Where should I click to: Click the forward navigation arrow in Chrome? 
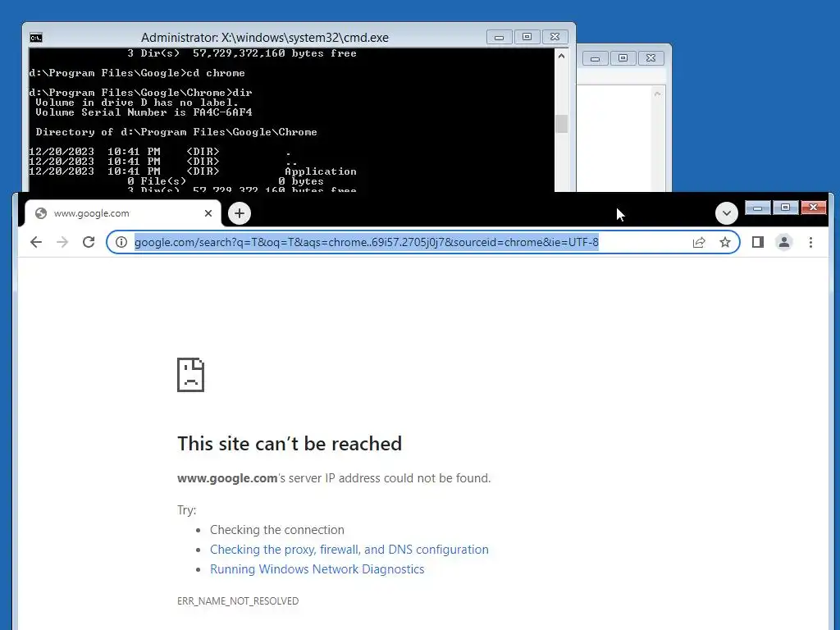62,242
